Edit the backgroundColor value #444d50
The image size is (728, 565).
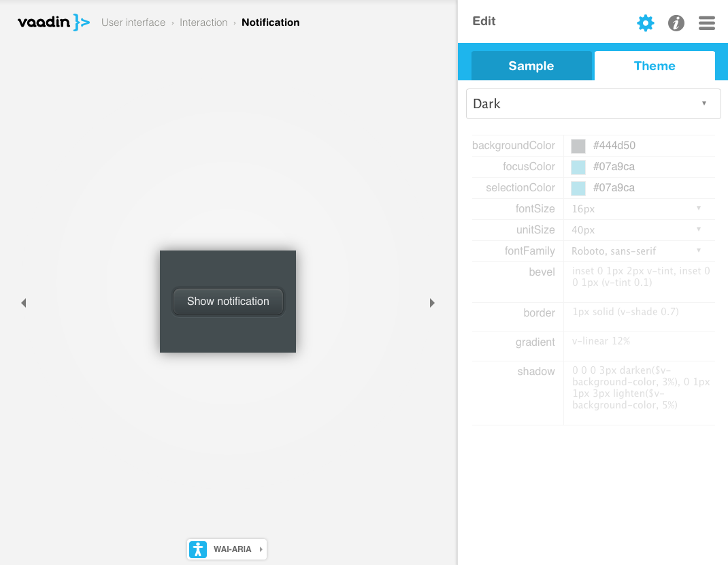click(614, 146)
